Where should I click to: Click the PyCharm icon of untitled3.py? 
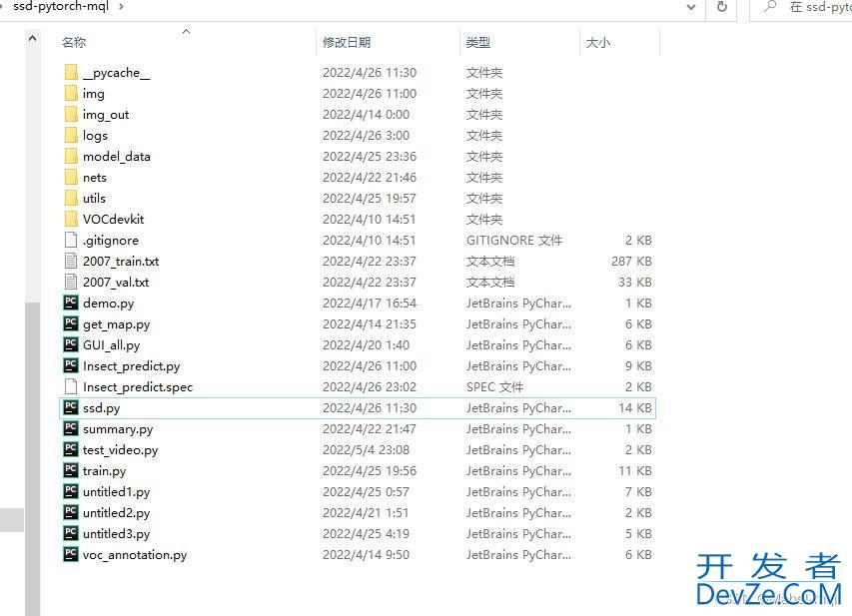pyautogui.click(x=71, y=533)
